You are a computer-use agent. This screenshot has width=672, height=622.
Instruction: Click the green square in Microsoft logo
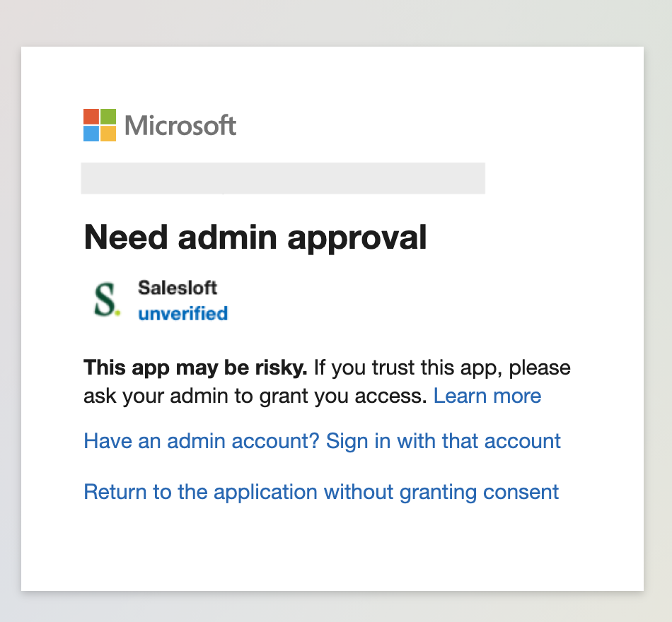coord(108,117)
